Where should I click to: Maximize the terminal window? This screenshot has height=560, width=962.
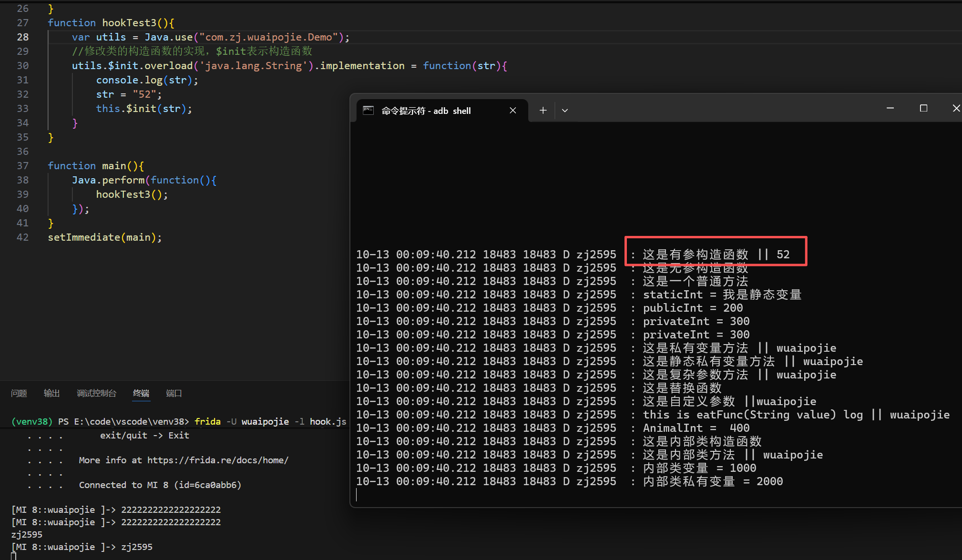[x=923, y=109]
